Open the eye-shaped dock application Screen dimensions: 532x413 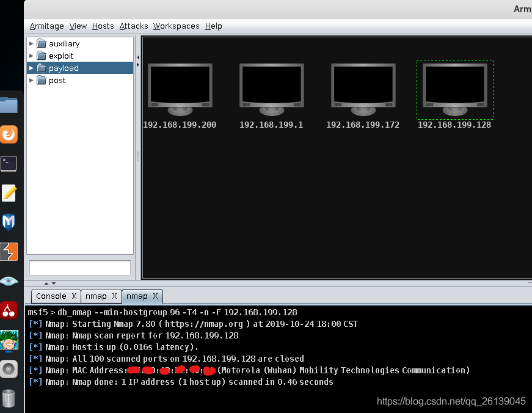(x=9, y=281)
